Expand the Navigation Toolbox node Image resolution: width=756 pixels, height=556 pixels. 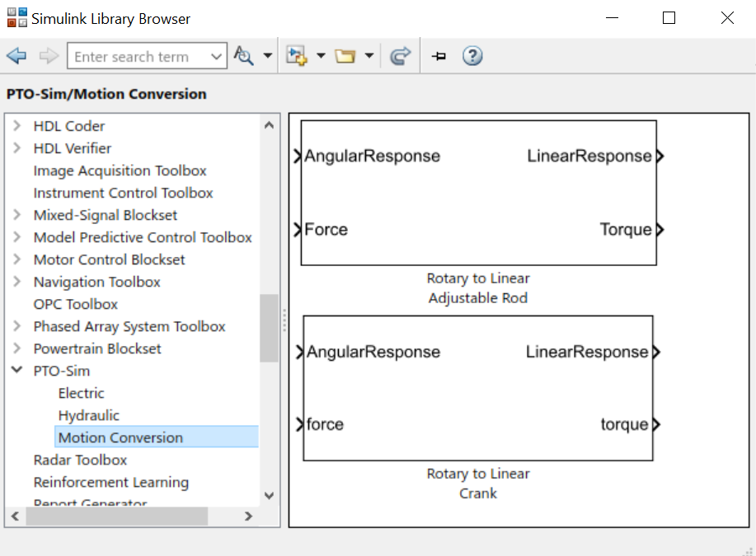[16, 282]
